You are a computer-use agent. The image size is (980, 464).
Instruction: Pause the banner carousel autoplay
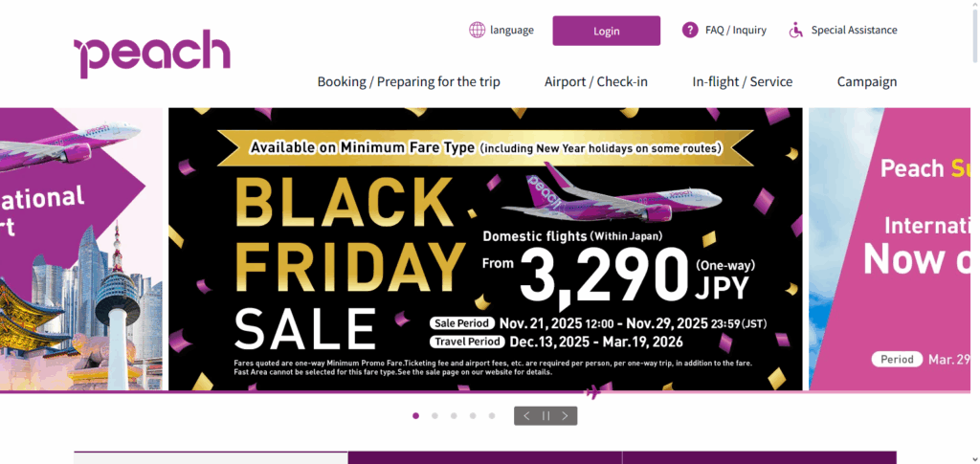(x=546, y=416)
